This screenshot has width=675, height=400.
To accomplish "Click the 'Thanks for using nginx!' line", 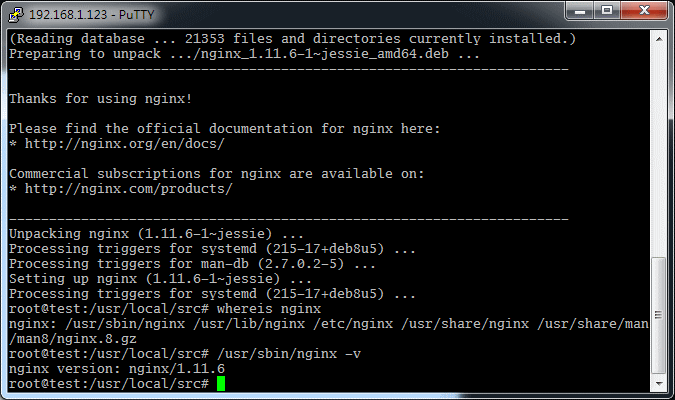I will (x=100, y=99).
